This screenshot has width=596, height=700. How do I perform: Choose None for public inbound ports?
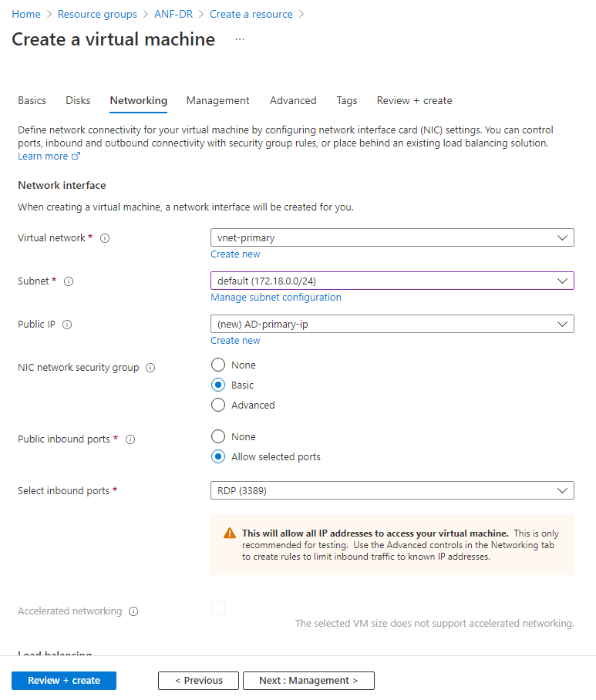[218, 436]
